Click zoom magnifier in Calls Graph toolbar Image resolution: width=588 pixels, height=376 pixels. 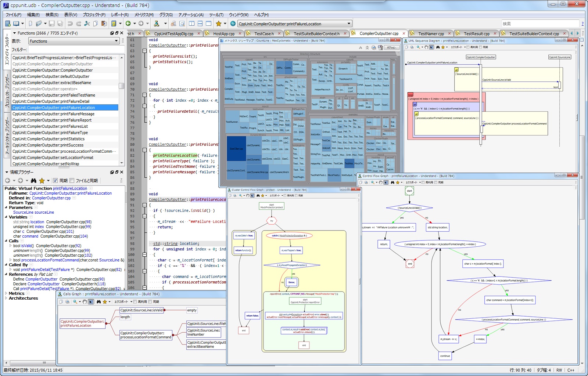(75, 302)
